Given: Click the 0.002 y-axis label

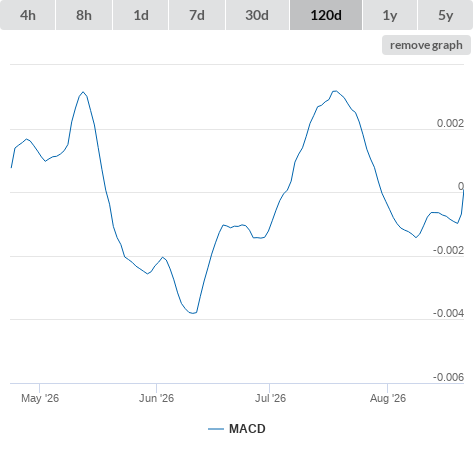Looking at the screenshot, I should point(450,123).
